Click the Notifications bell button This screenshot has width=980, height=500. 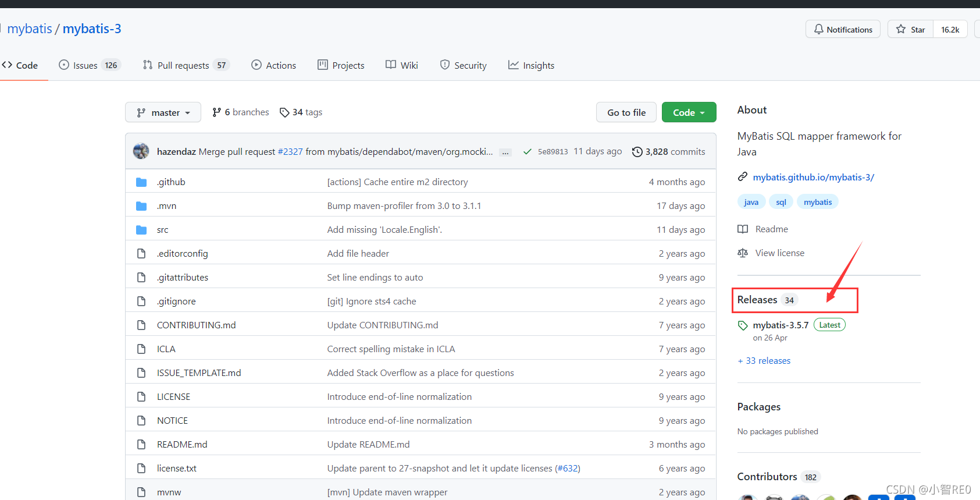(843, 29)
